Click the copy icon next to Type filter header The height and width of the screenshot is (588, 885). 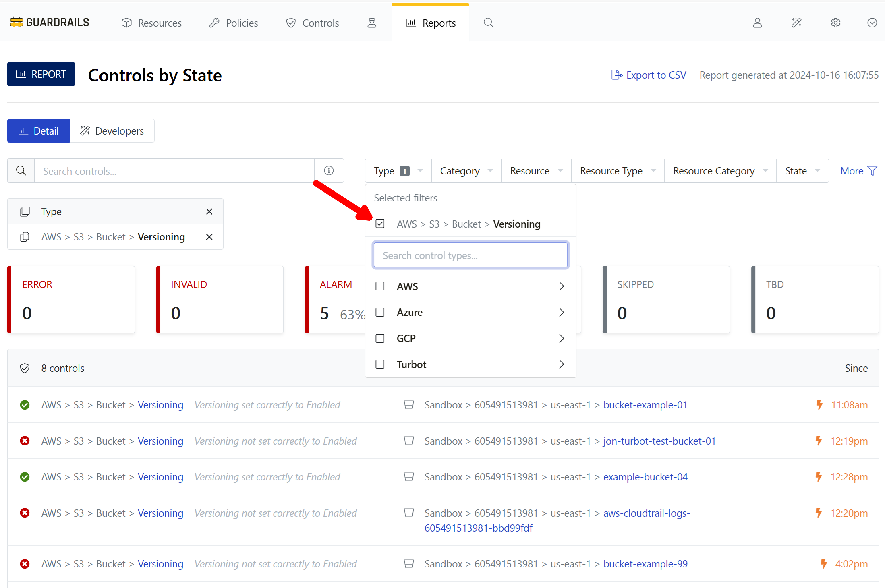[25, 211]
